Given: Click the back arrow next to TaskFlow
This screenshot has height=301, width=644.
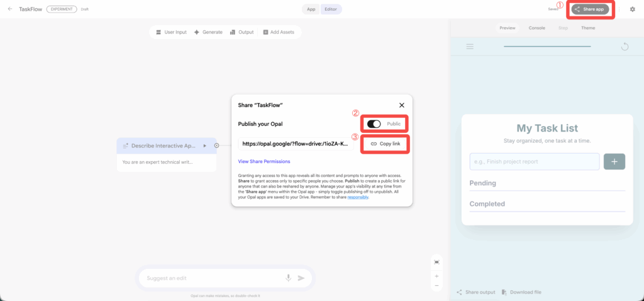Looking at the screenshot, I should pos(9,9).
